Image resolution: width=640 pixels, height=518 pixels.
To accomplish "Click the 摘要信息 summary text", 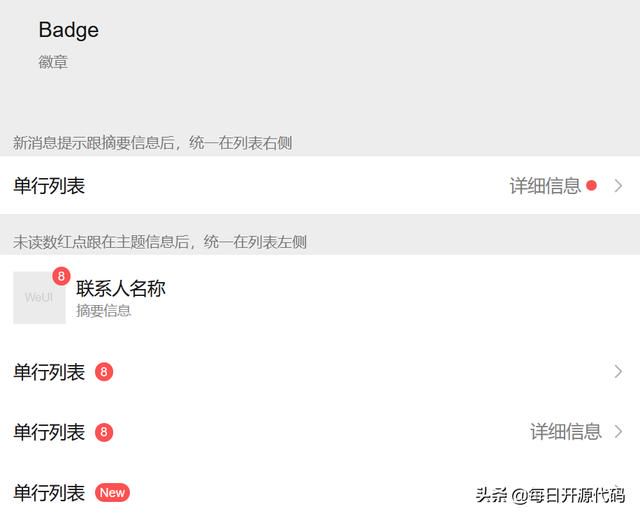I will (104, 311).
